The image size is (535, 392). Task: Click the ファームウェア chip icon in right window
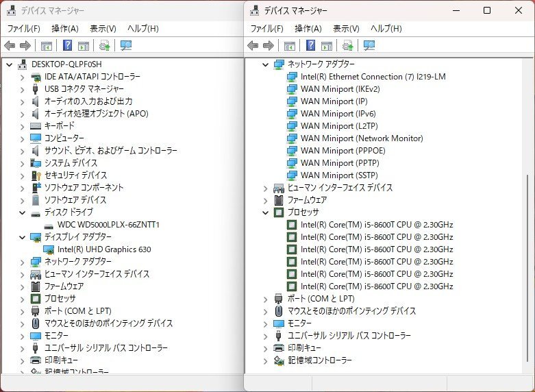coord(279,200)
